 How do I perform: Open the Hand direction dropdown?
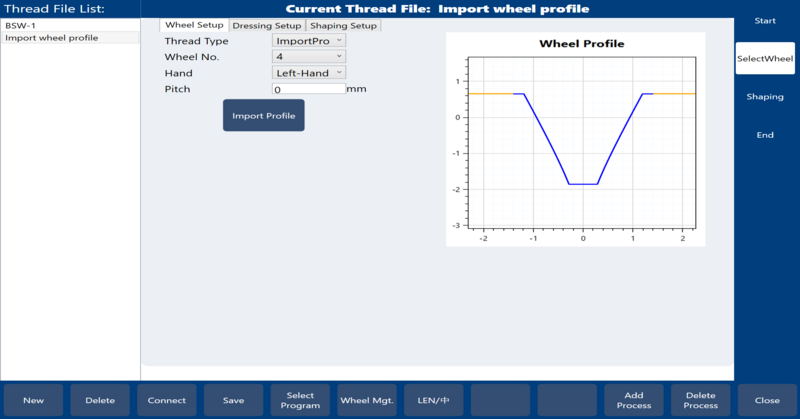click(309, 73)
